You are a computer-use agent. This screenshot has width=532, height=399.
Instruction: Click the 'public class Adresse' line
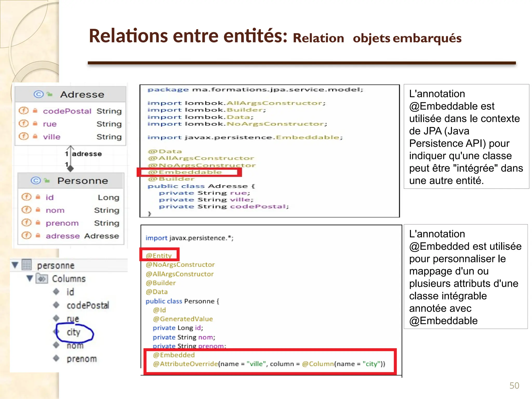(x=202, y=186)
